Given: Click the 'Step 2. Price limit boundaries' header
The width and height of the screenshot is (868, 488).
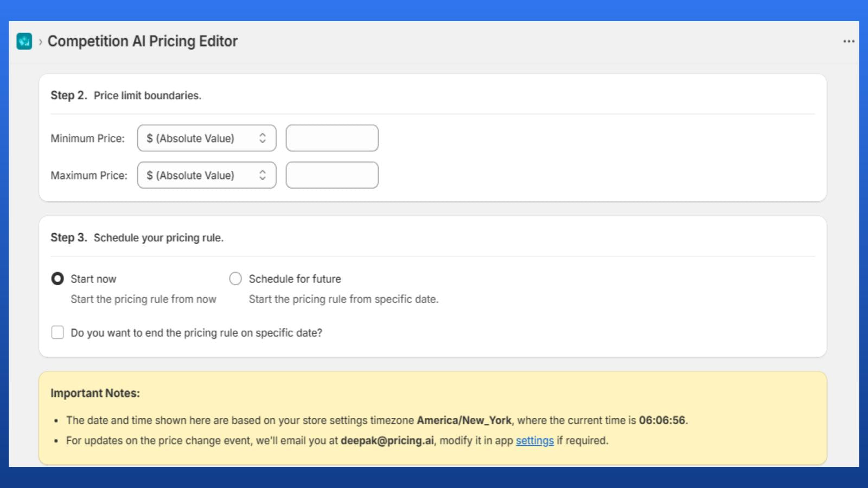Looking at the screenshot, I should pos(126,95).
